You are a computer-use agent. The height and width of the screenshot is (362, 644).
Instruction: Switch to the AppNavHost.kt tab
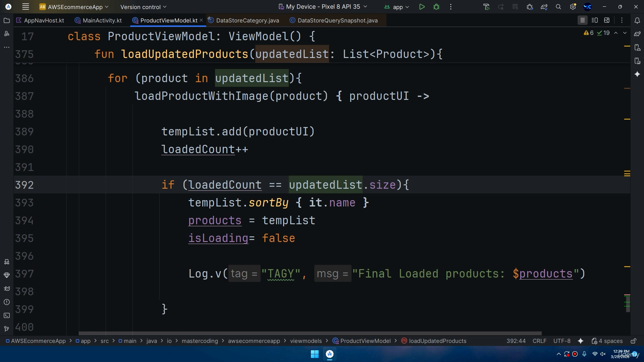[x=40, y=20]
